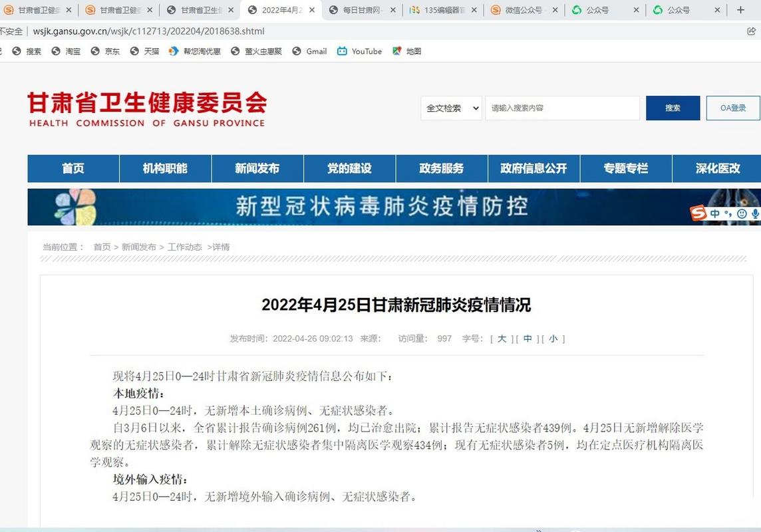Toggle Chinese/English input mode
This screenshot has width=761, height=532.
714,213
